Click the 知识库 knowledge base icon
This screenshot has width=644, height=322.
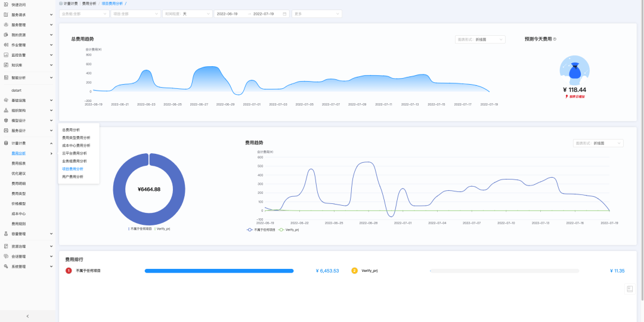pos(6,65)
